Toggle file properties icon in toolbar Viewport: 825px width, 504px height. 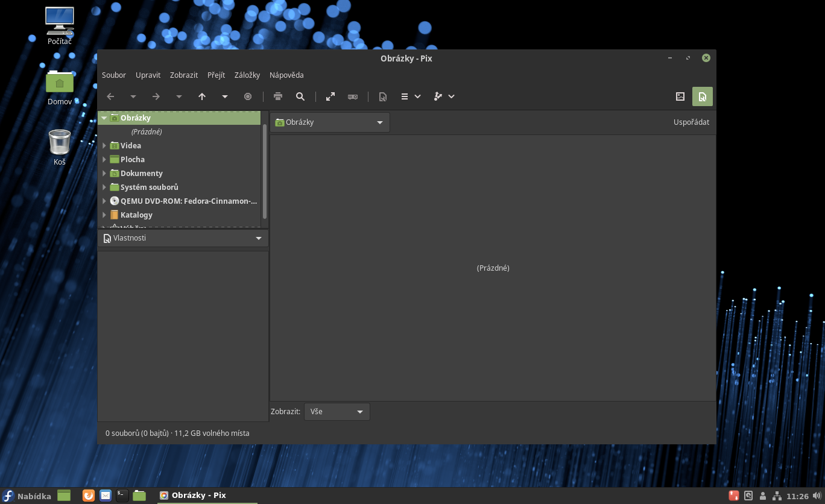click(x=382, y=96)
